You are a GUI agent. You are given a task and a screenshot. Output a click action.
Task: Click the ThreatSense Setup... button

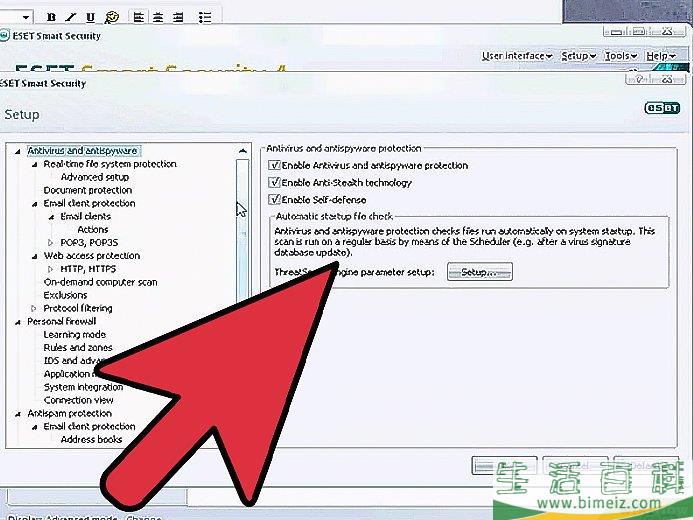tap(480, 272)
